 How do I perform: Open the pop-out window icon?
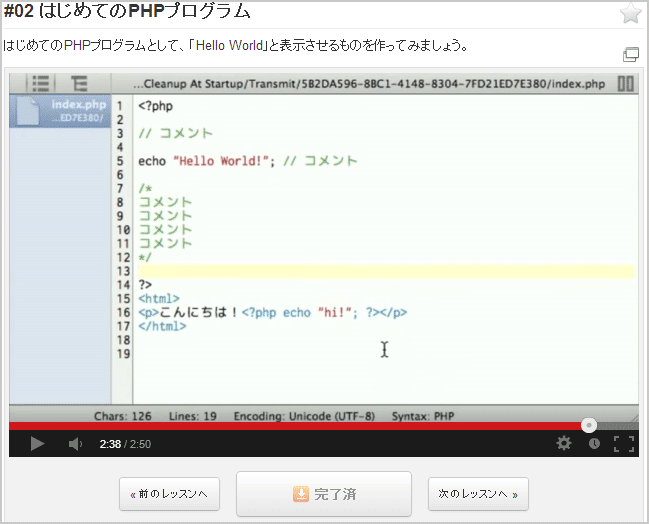pos(631,55)
